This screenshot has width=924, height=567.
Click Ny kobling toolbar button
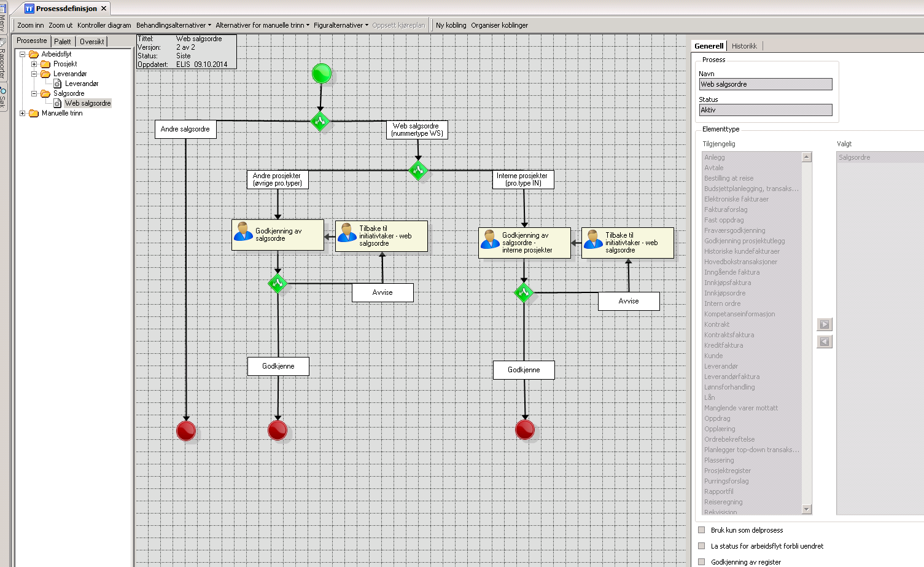tap(451, 25)
